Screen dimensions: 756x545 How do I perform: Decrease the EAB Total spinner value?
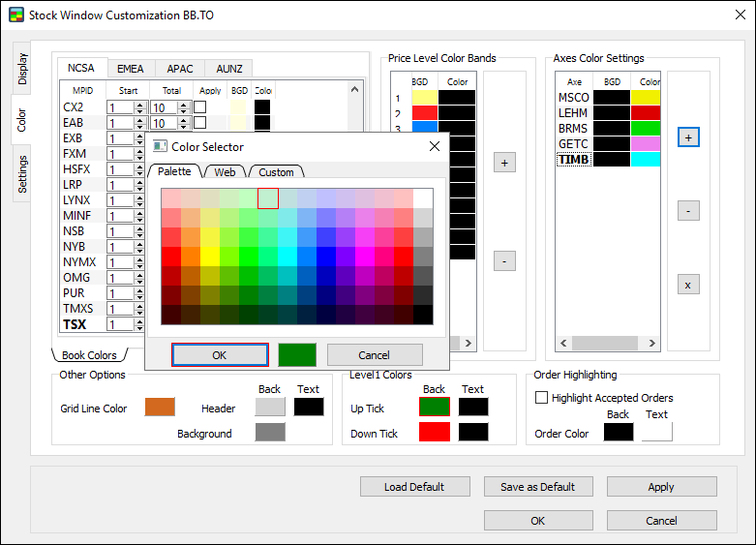coord(184,127)
